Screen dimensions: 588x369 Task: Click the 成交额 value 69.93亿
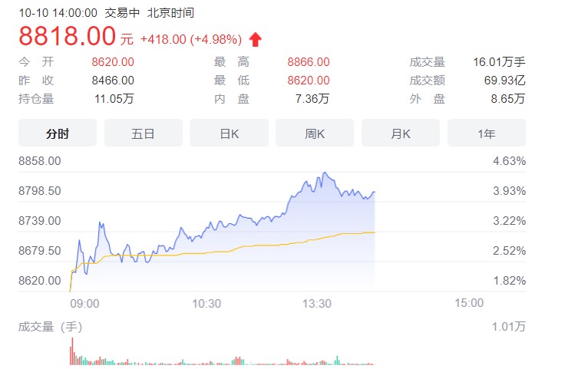(x=505, y=81)
